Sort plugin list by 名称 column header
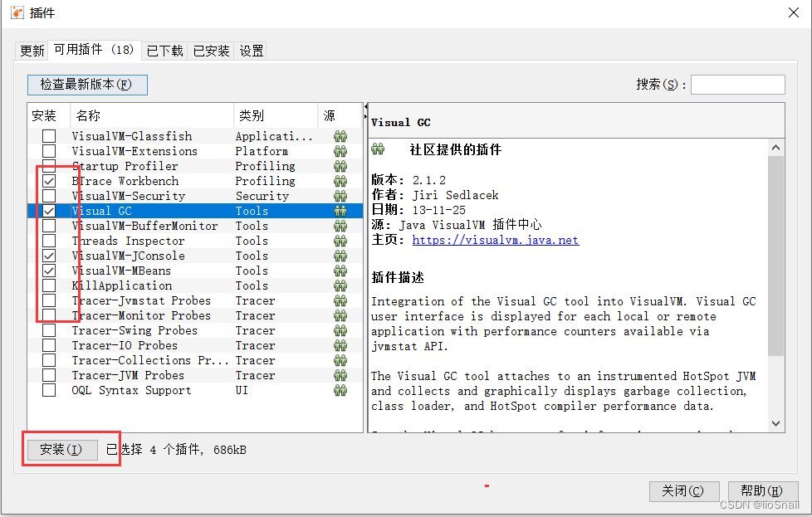The width and height of the screenshot is (812, 517). click(x=152, y=115)
